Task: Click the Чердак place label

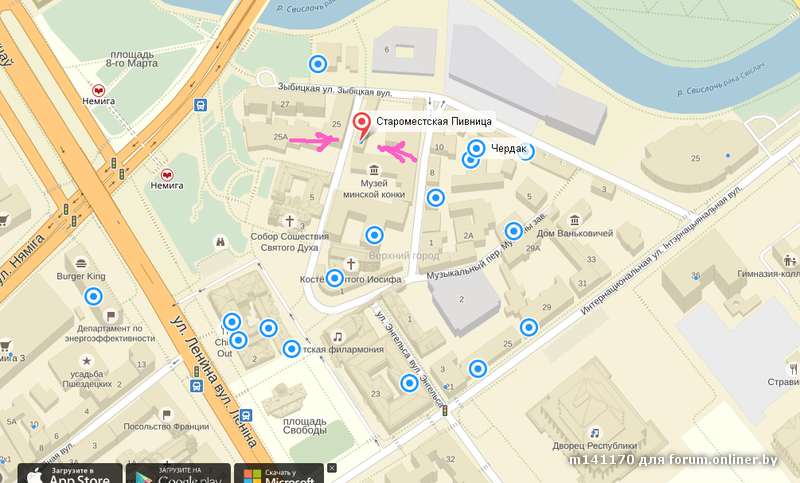Action: 508,148
